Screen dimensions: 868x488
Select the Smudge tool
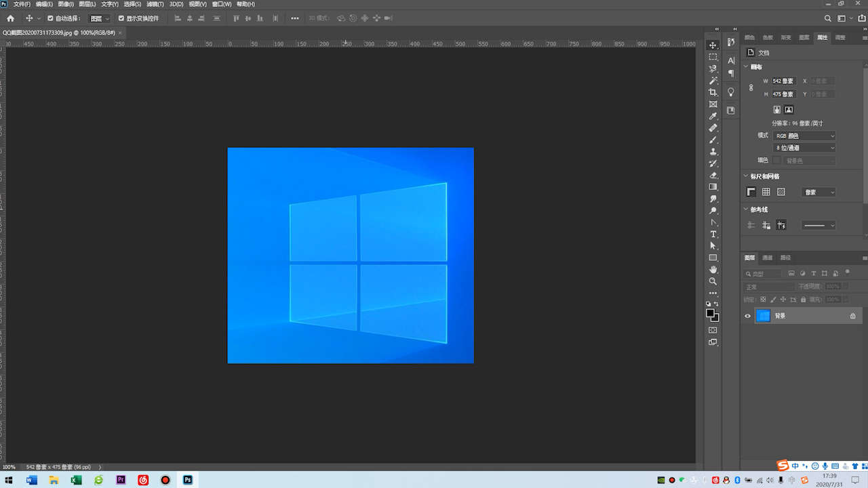tap(713, 199)
